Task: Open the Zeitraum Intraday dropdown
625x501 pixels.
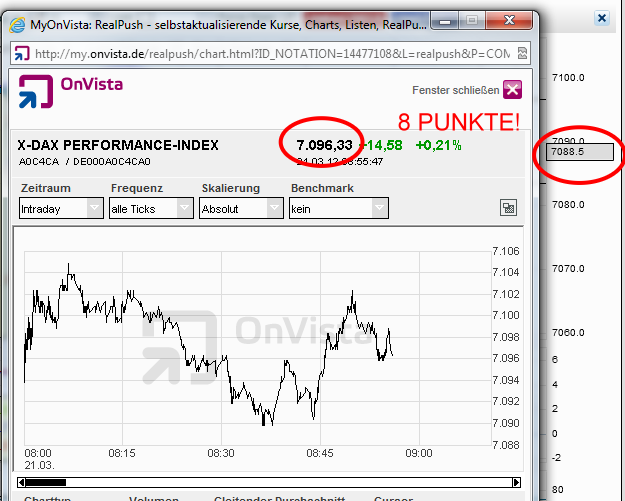Action: [x=61, y=208]
